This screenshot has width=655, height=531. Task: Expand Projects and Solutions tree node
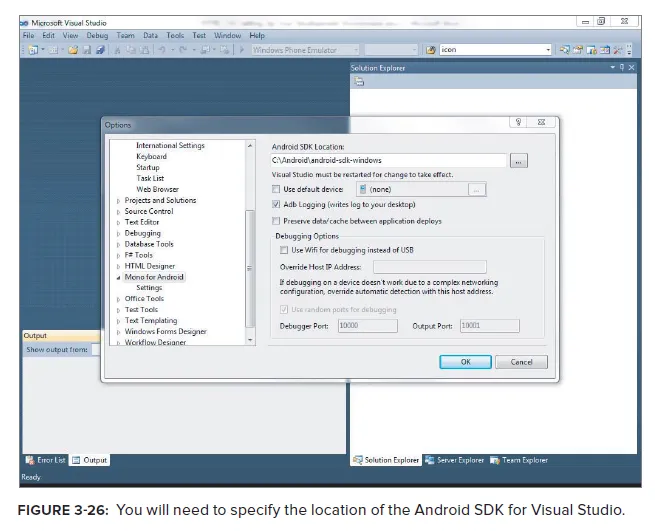119,201
